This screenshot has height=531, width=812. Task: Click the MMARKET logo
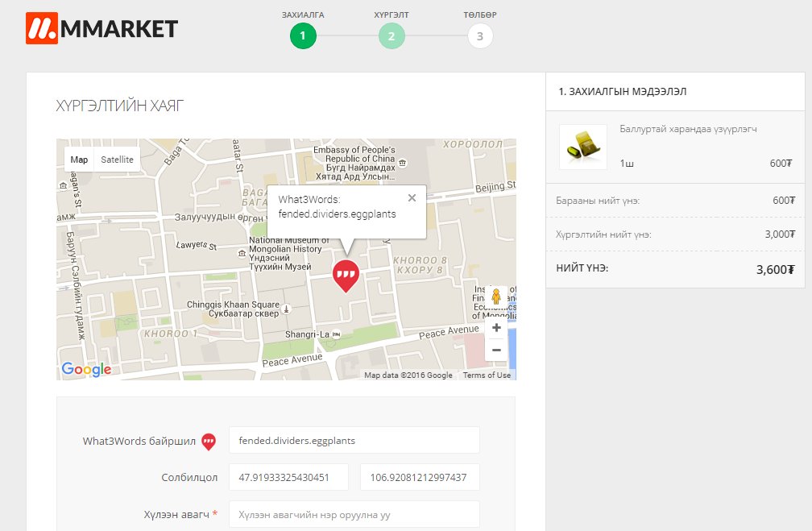coord(101,28)
